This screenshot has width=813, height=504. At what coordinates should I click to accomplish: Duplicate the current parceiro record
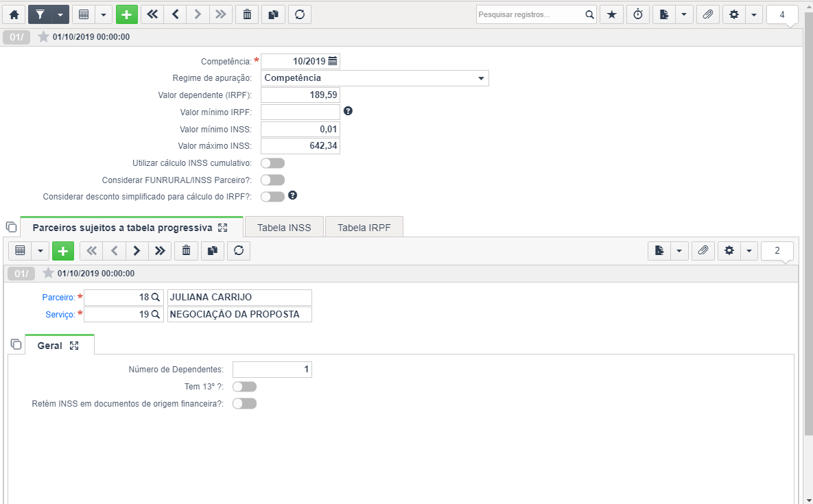[212, 251]
